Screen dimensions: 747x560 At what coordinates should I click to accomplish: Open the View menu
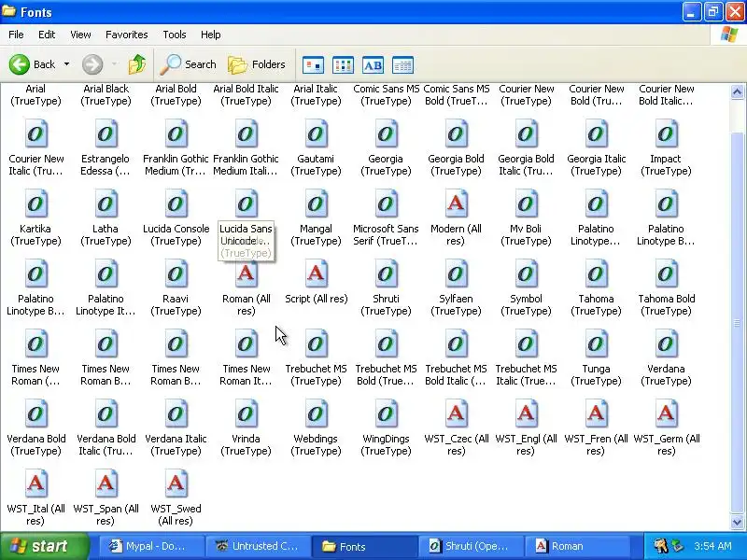[80, 35]
